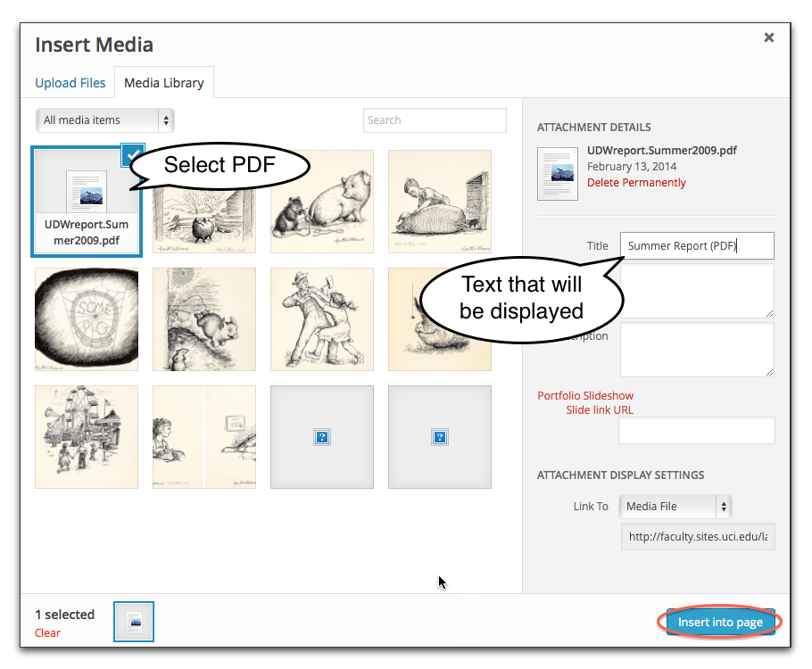This screenshot has height=669, width=812.
Task: Click the Caption text area
Action: click(x=697, y=291)
